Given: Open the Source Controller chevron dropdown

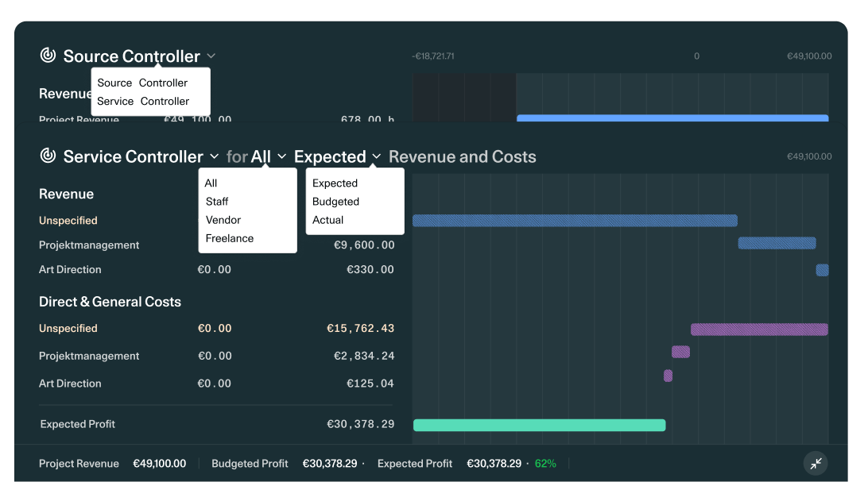Looking at the screenshot, I should click(x=211, y=56).
